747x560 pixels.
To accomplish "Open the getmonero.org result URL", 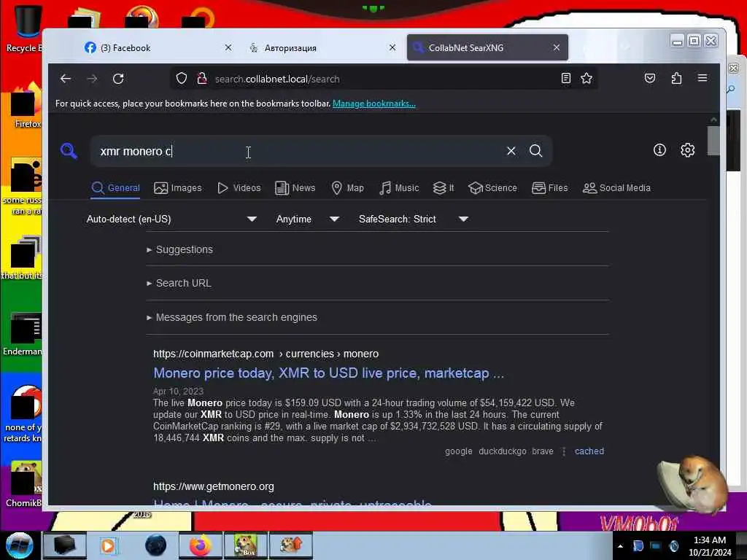I will coord(214,486).
